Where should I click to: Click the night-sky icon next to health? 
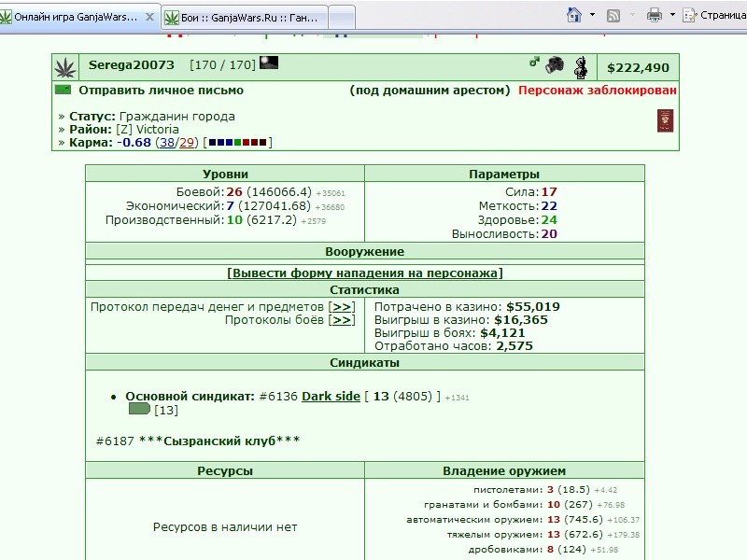point(269,63)
